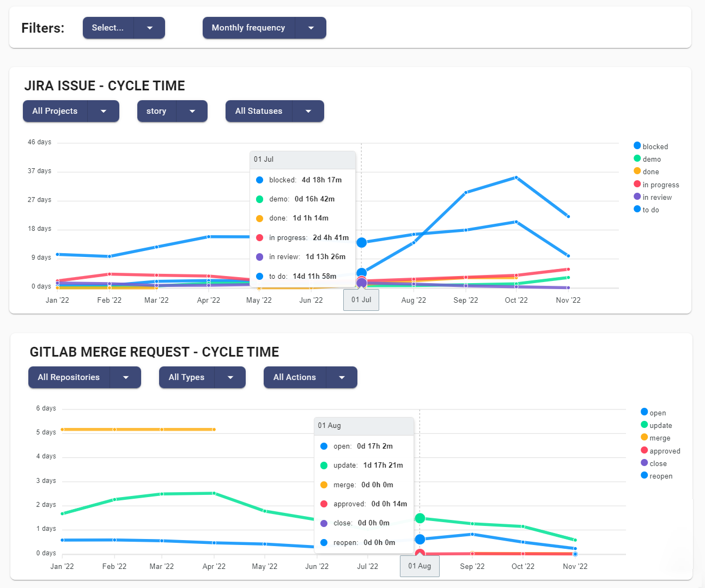Click the 01 Jul x-axis marker
Screen dimensions: 705x588
361,300
